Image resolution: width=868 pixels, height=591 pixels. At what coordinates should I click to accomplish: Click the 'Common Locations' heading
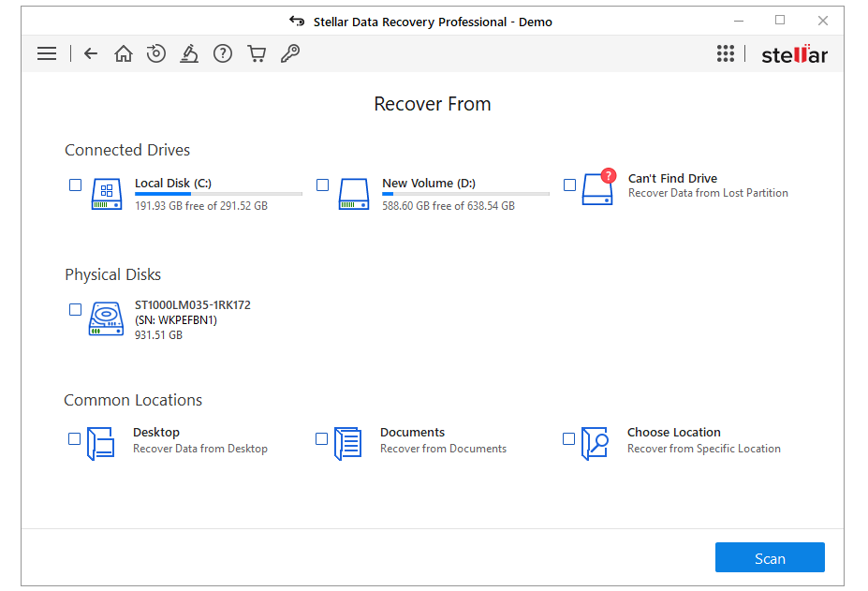[x=133, y=400]
